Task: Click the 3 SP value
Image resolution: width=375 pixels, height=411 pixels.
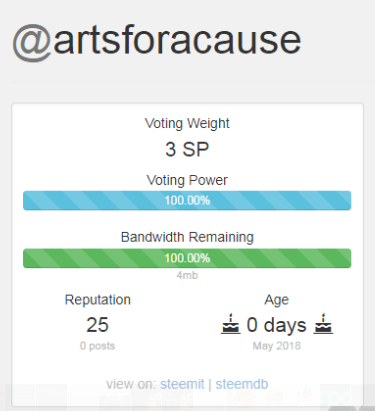Action: coord(187,149)
